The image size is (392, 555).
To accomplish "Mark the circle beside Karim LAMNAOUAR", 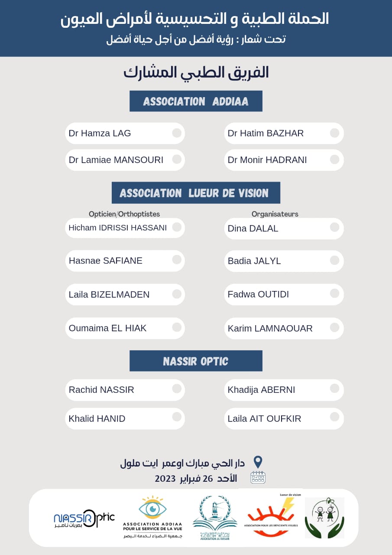I will [334, 327].
